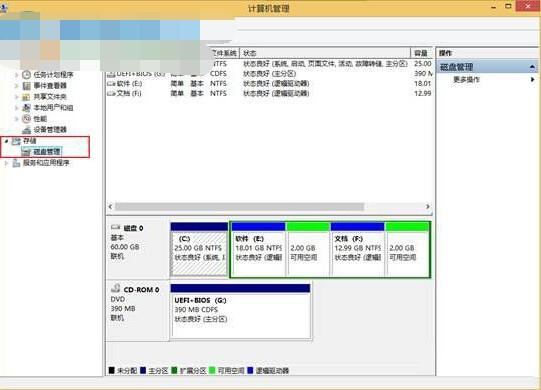Click the 可用空间 (Free space) light green legend swatch
The image size is (541, 390).
tap(212, 370)
